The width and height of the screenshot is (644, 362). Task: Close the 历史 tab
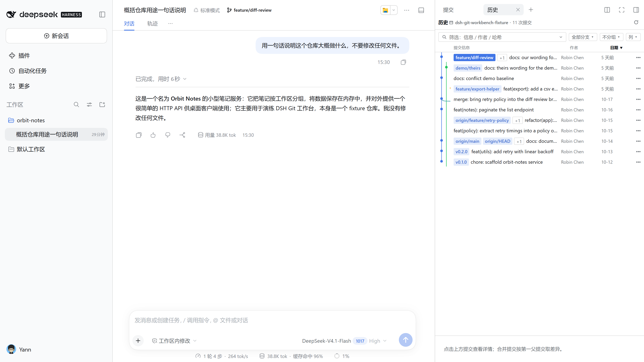point(518,10)
